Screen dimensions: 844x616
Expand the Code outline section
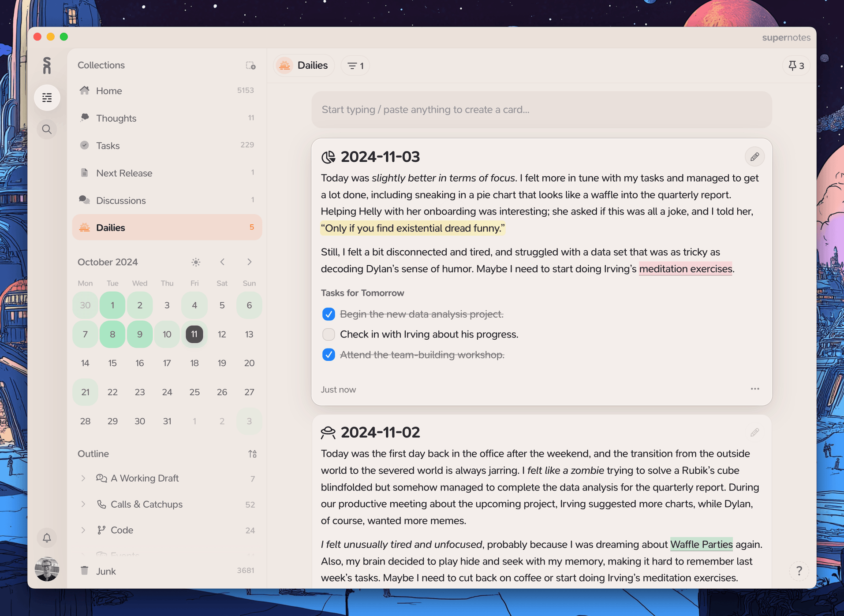pos(83,530)
